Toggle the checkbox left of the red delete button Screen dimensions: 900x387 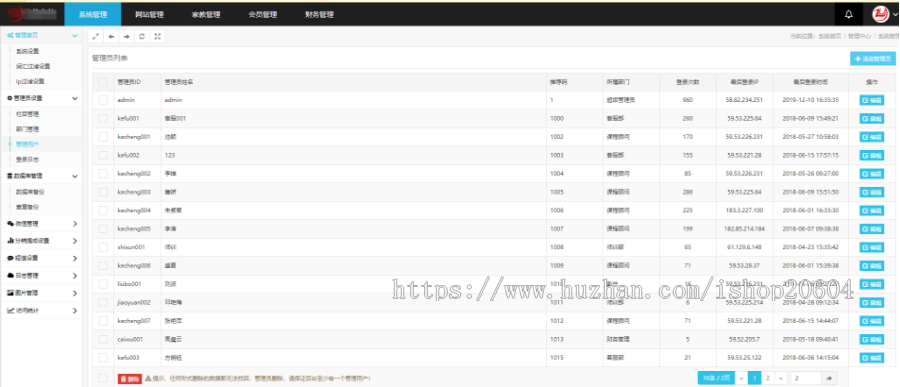point(103,378)
